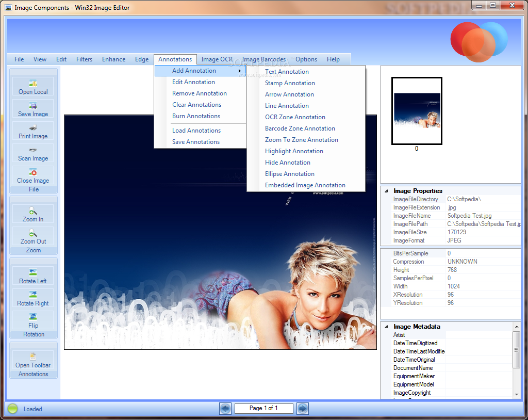Click the Zoom In magnifier icon

[33, 211]
